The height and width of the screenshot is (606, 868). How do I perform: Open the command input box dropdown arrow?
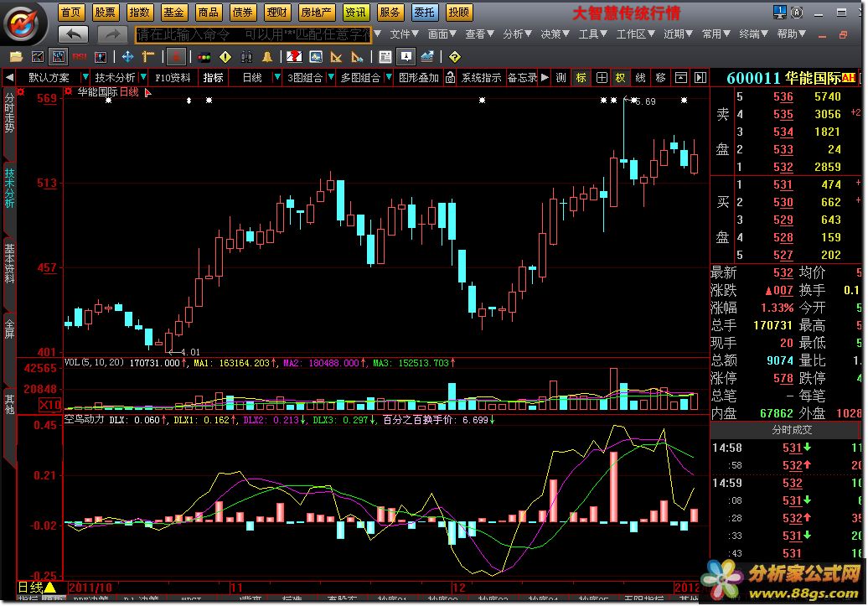(x=378, y=34)
